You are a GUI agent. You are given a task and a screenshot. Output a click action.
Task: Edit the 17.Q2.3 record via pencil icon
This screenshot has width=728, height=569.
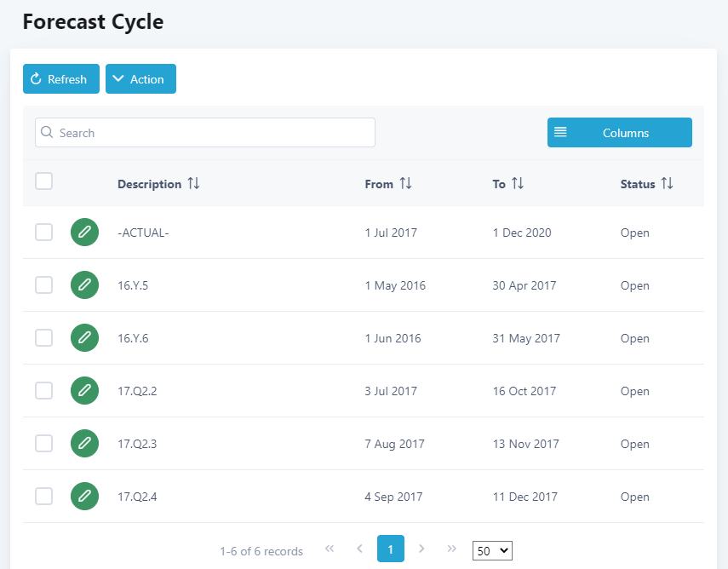tap(84, 444)
